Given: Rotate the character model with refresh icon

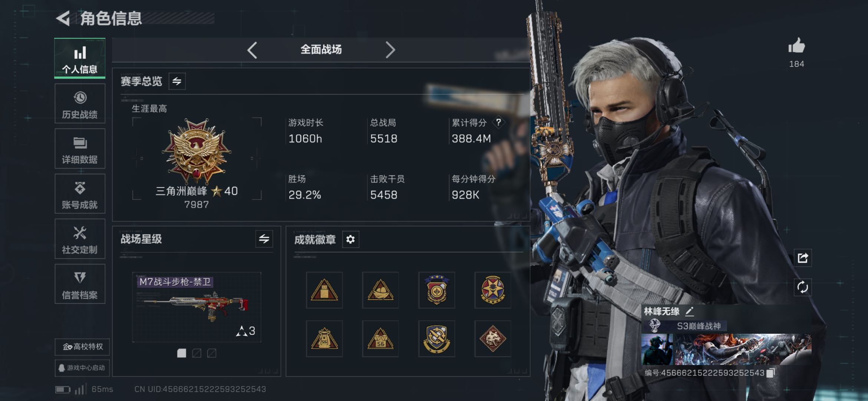Looking at the screenshot, I should [x=803, y=287].
